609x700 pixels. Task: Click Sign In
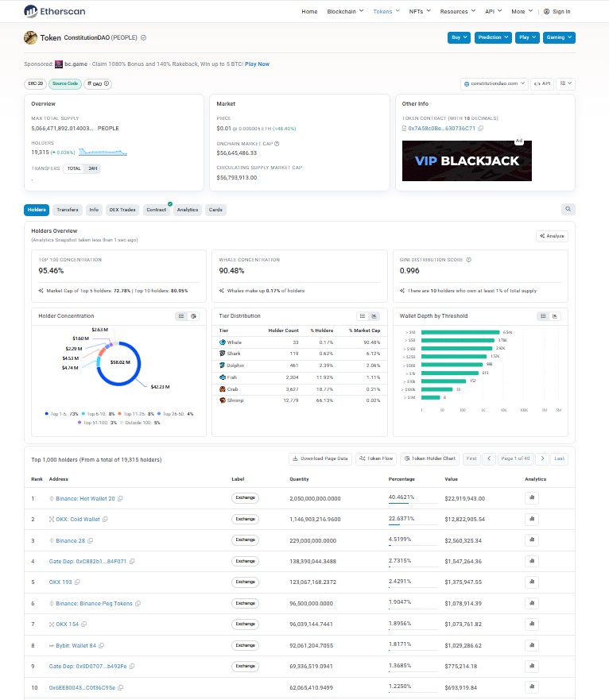point(557,12)
